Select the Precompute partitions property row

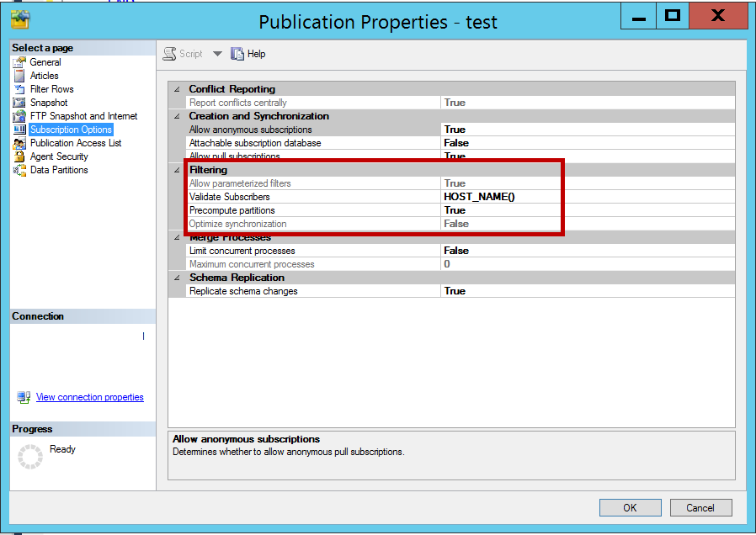(x=460, y=210)
